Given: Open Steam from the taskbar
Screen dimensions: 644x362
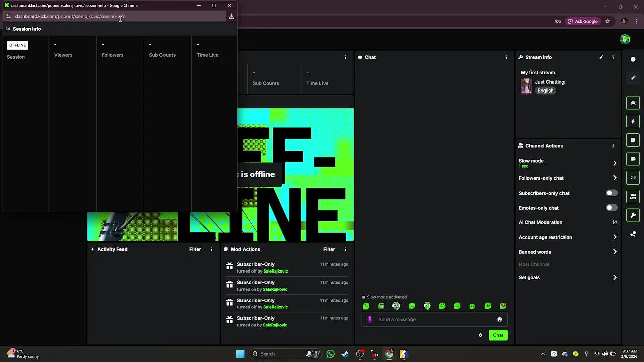Looking at the screenshot, I should (345, 354).
